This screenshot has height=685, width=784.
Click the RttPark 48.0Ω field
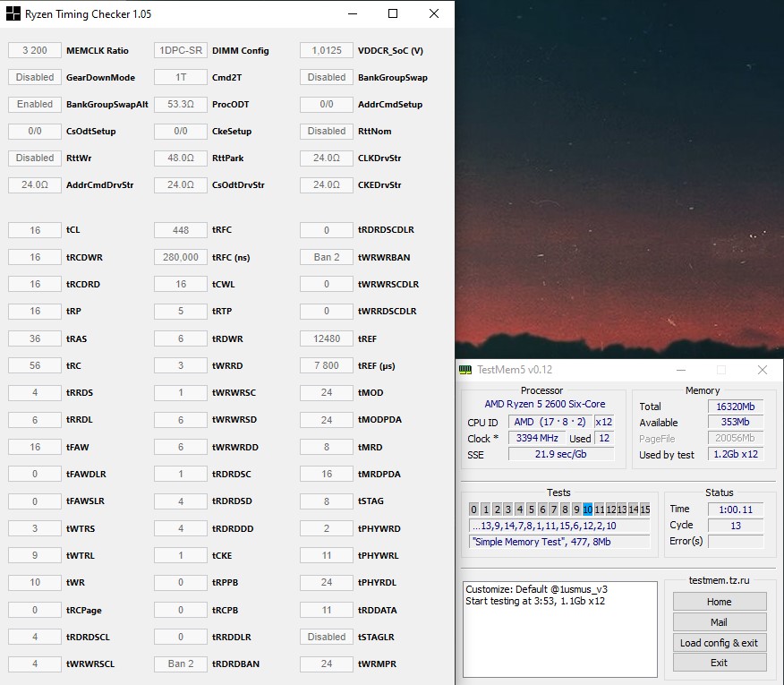(181, 158)
